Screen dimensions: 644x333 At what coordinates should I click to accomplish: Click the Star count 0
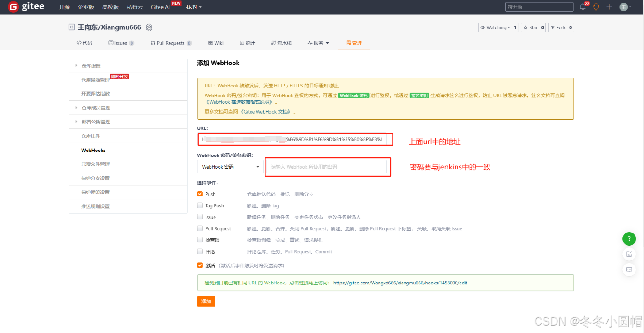pos(543,27)
